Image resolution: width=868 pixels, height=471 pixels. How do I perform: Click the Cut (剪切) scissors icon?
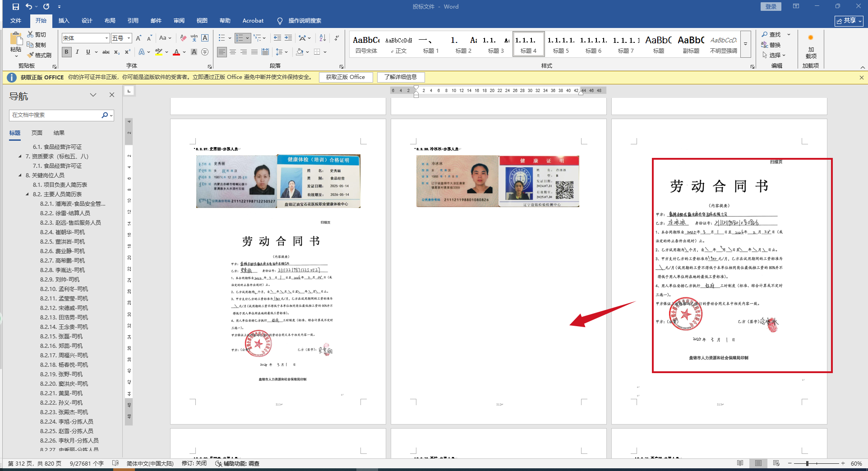[x=30, y=34]
